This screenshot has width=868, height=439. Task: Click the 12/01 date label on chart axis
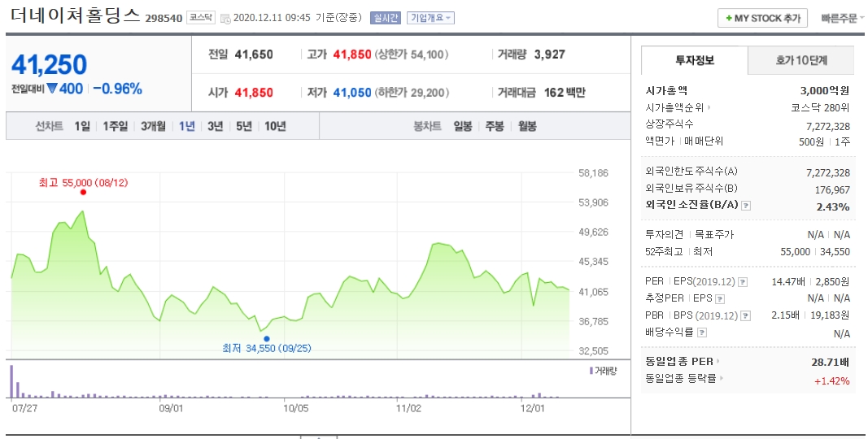533,408
